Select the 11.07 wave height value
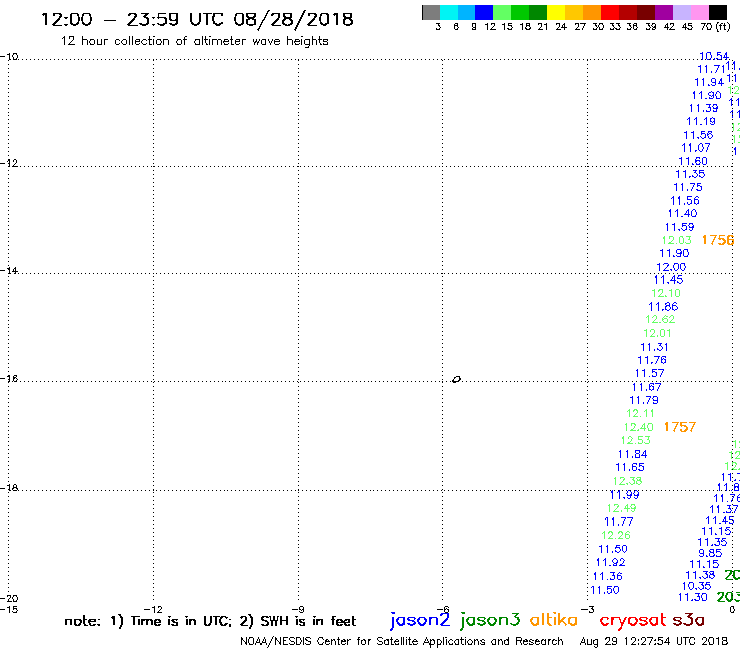 (x=696, y=148)
